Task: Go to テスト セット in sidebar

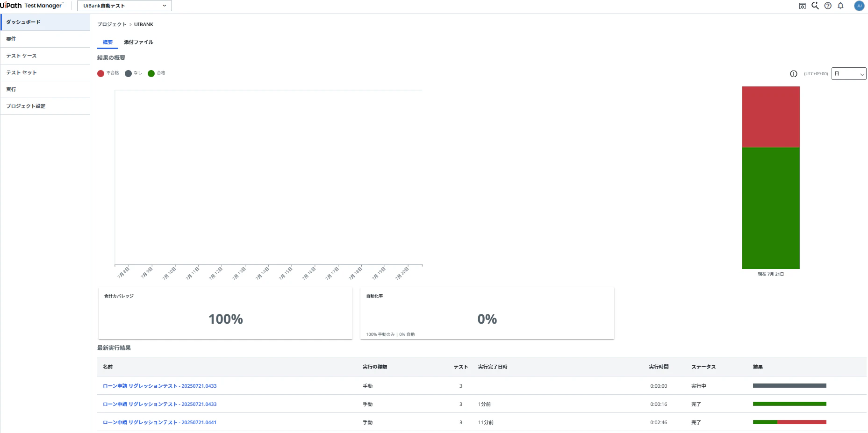Action: pos(45,73)
